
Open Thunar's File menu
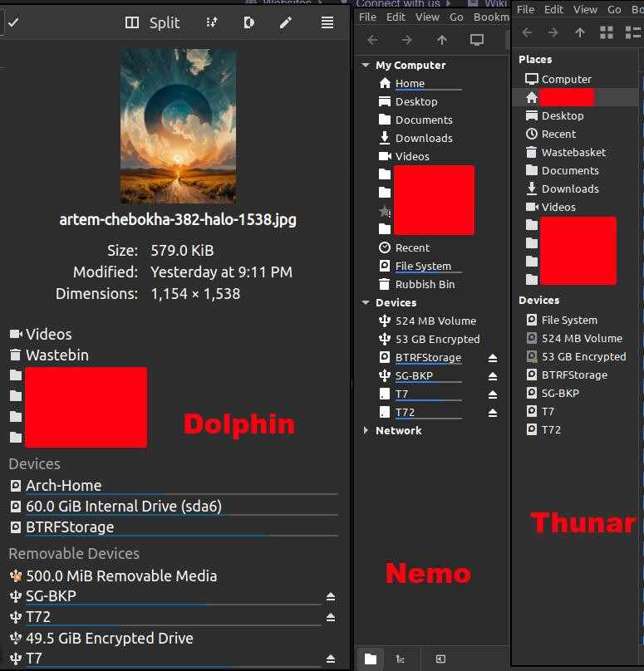[x=525, y=9]
